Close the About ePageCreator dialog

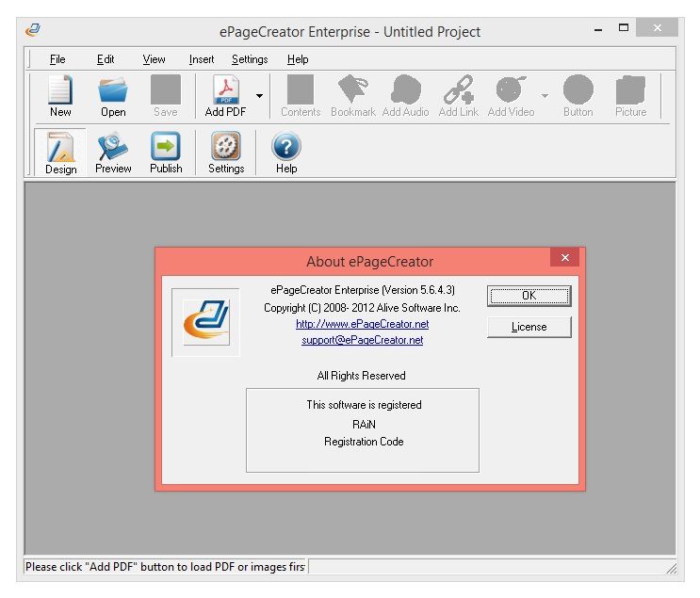(564, 257)
